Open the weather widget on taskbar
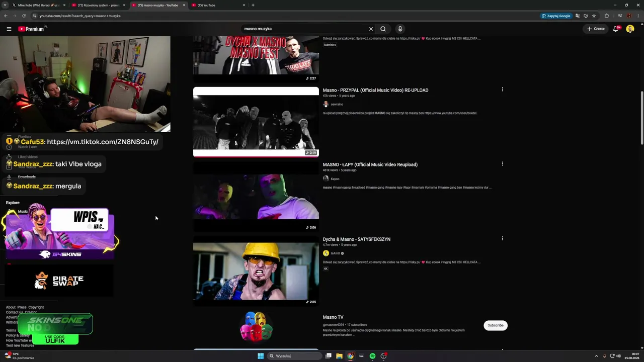The height and width of the screenshot is (362, 644). (19, 356)
